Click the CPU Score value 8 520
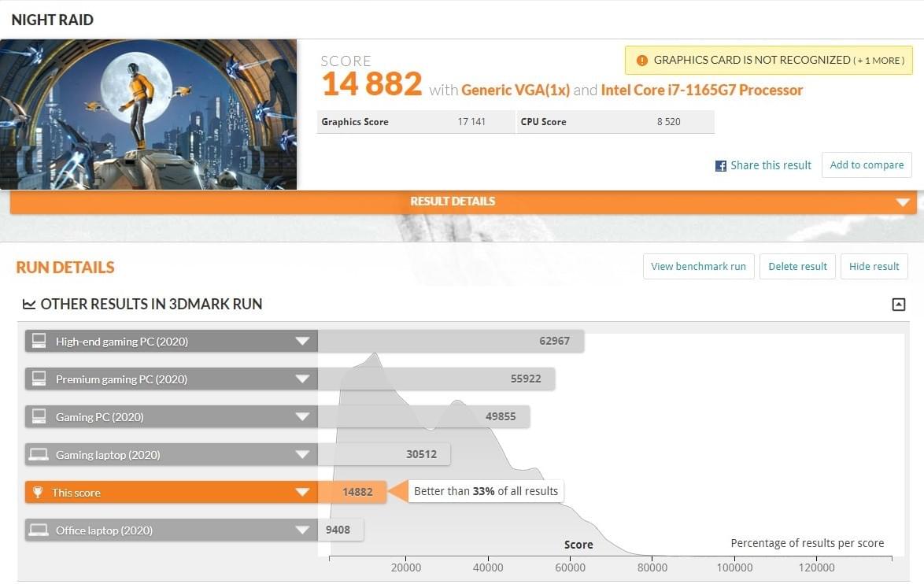924x584 pixels. [668, 121]
